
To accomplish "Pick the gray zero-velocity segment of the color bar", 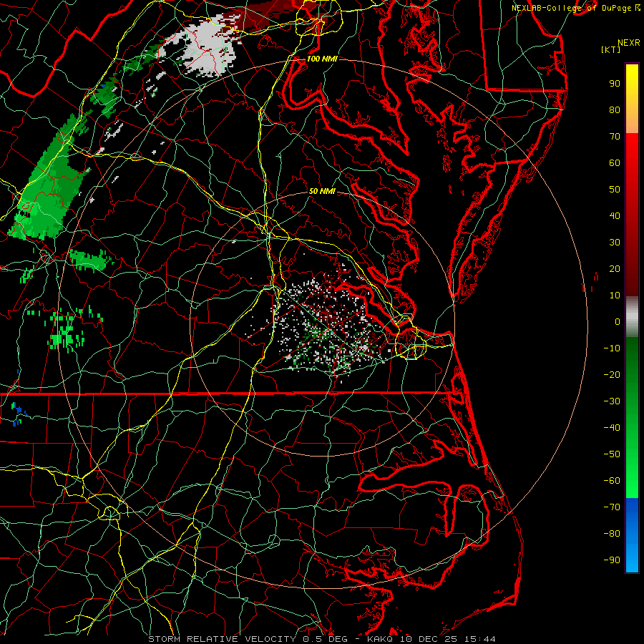I will click(x=632, y=318).
